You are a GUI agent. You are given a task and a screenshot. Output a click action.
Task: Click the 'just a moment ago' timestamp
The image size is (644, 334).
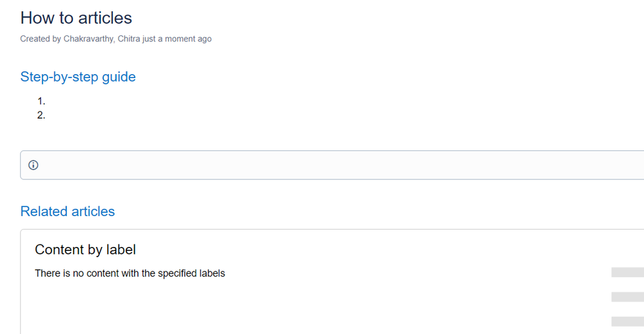(x=177, y=39)
